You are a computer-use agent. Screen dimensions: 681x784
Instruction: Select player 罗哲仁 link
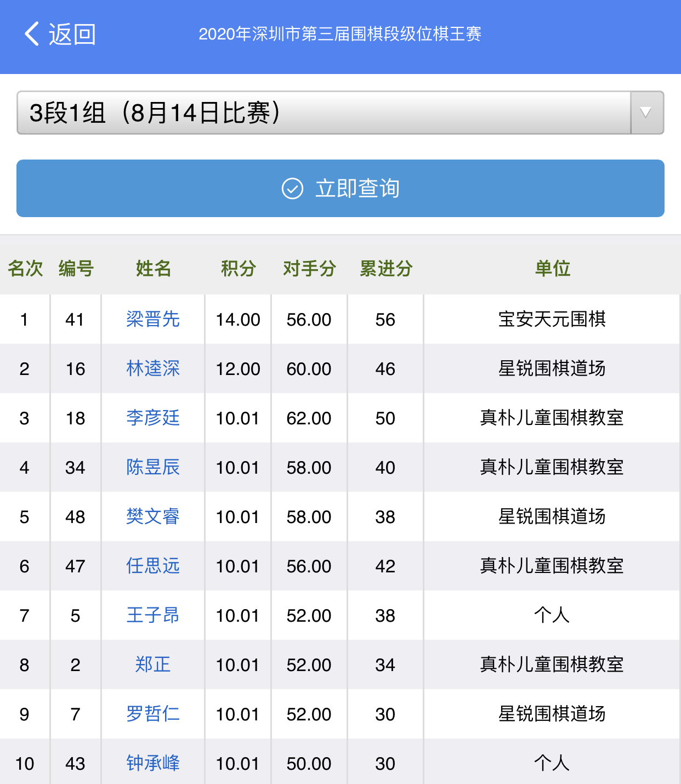tap(153, 714)
